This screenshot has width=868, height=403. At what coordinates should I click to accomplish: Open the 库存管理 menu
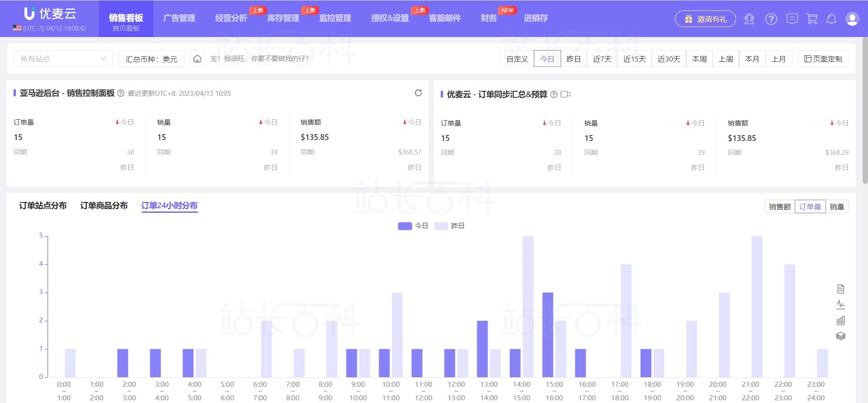(x=283, y=18)
